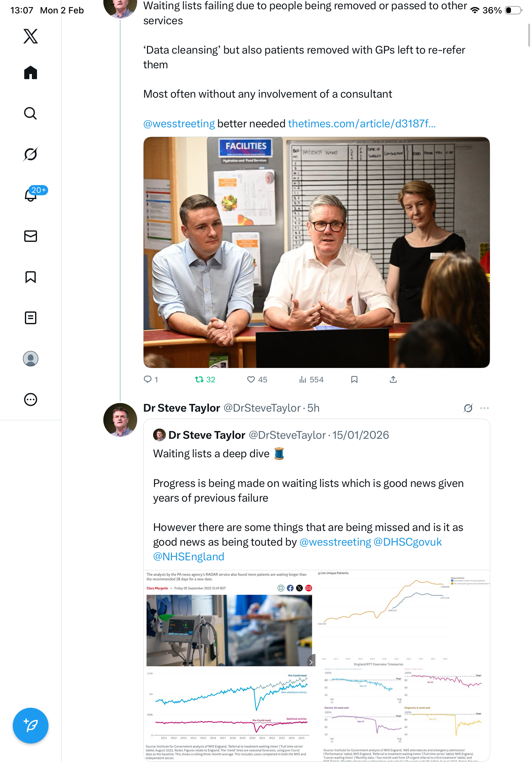The width and height of the screenshot is (532, 762).
Task: Open Messages envelope icon
Action: (x=31, y=236)
